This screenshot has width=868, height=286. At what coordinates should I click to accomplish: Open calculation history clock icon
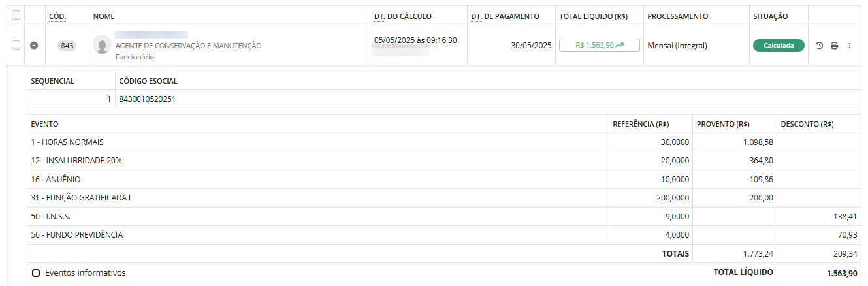coord(820,46)
